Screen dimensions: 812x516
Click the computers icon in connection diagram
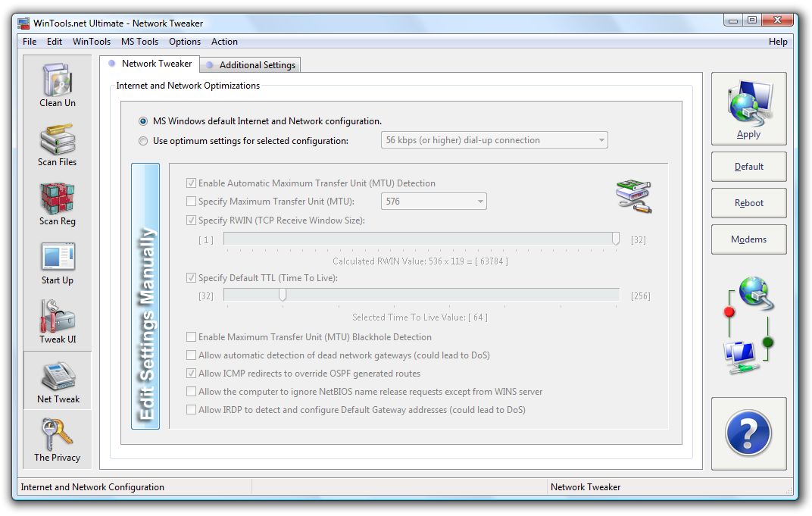coord(742,358)
